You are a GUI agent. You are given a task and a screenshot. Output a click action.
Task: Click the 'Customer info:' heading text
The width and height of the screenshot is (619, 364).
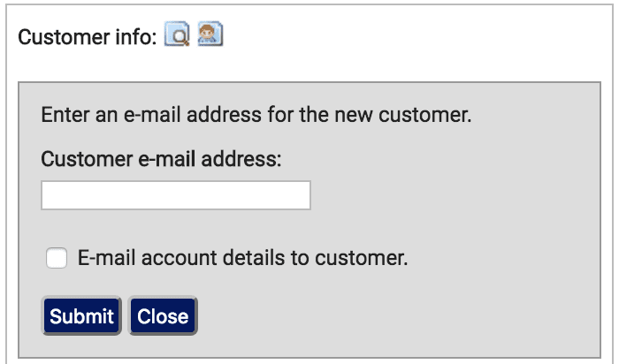(88, 37)
